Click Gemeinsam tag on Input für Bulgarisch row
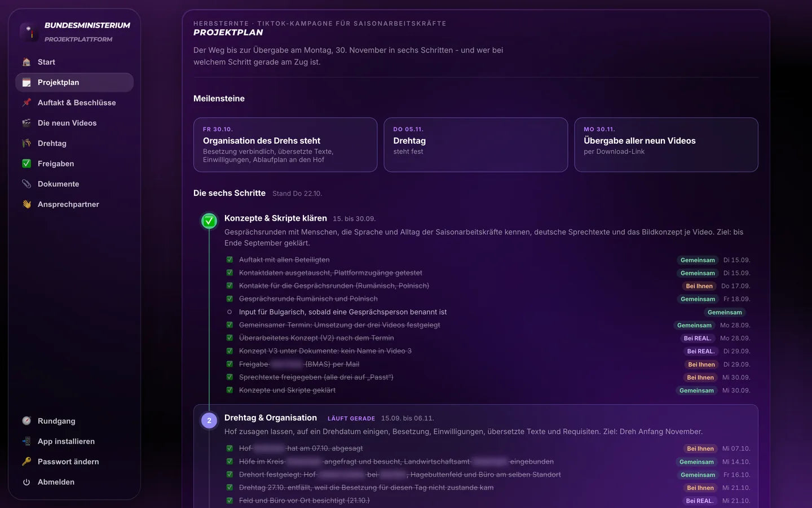This screenshot has height=508, width=812. (x=725, y=312)
